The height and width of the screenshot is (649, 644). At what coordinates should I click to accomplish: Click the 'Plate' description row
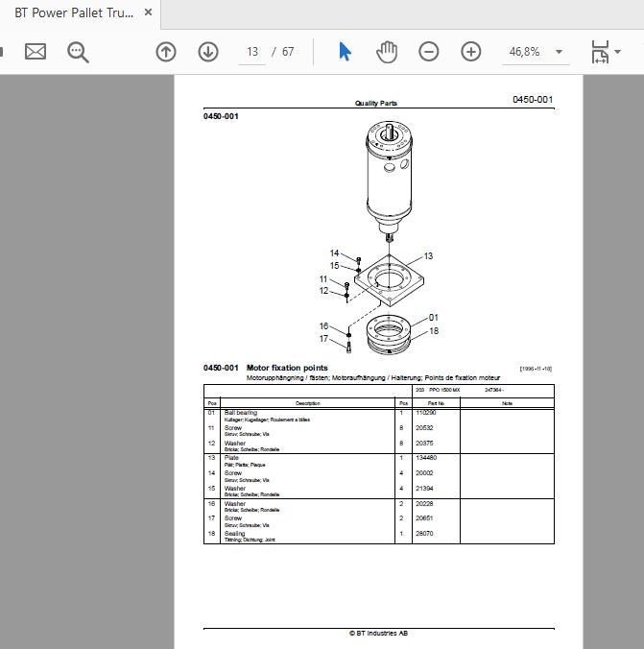[307, 461]
